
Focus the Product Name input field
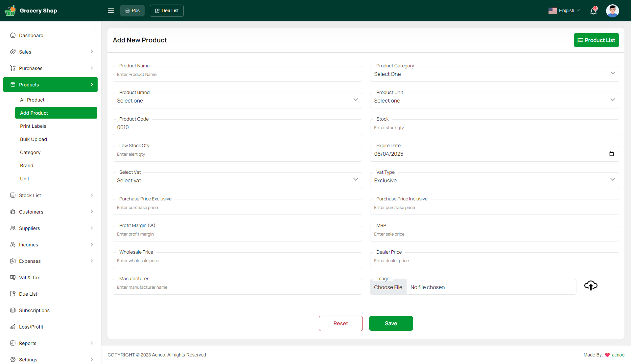[237, 74]
